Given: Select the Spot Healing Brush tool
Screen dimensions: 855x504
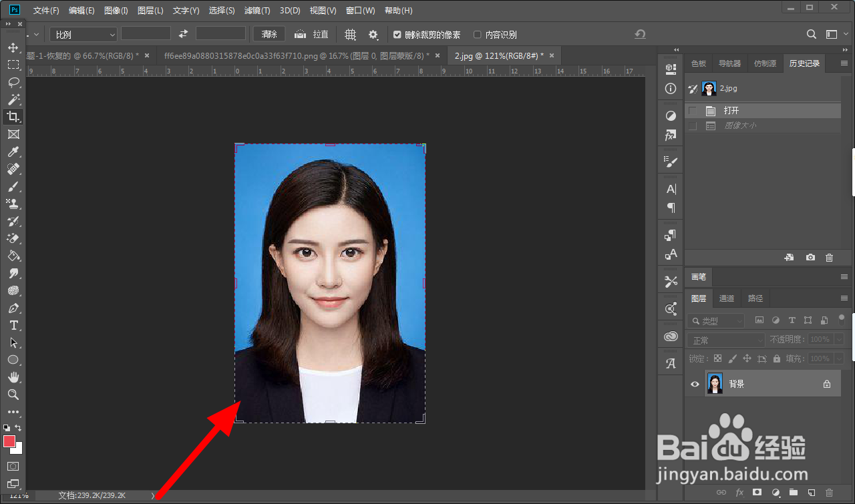Looking at the screenshot, I should 13,169.
